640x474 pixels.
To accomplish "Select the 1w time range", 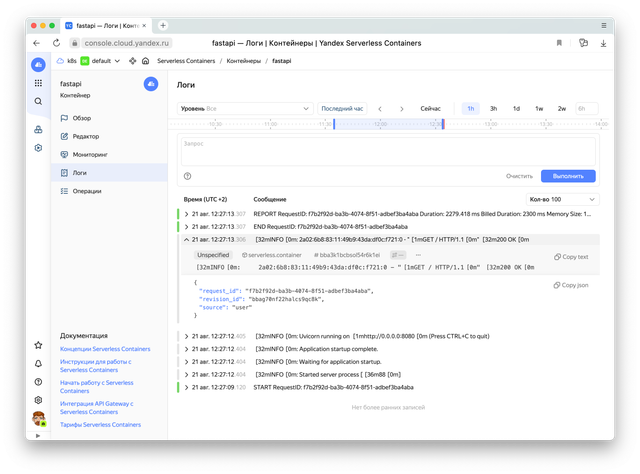I will pyautogui.click(x=539, y=108).
